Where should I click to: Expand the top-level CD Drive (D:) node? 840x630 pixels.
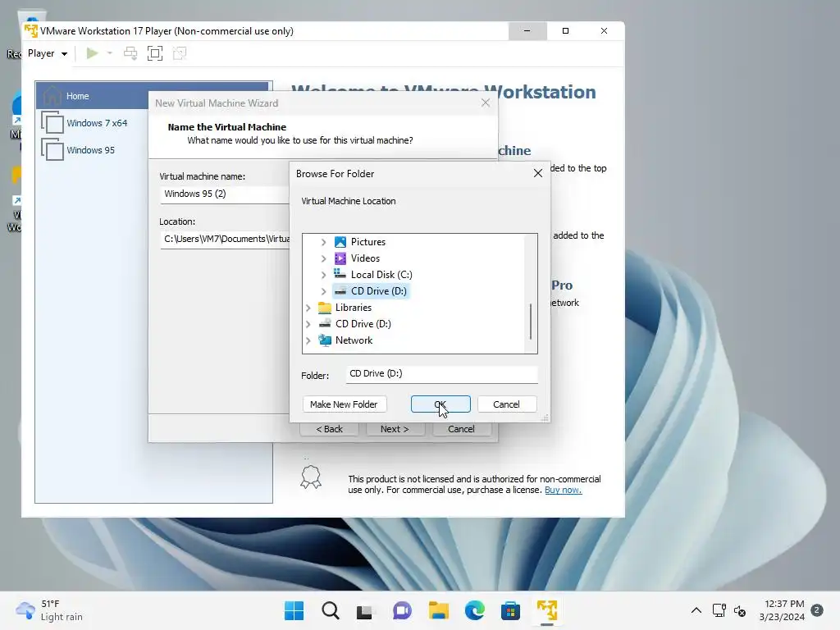coord(308,324)
